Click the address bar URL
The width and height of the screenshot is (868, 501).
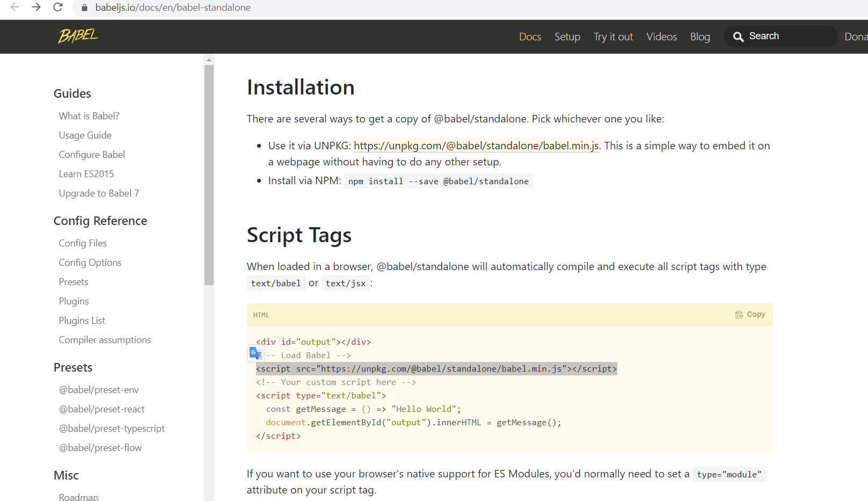click(x=173, y=8)
